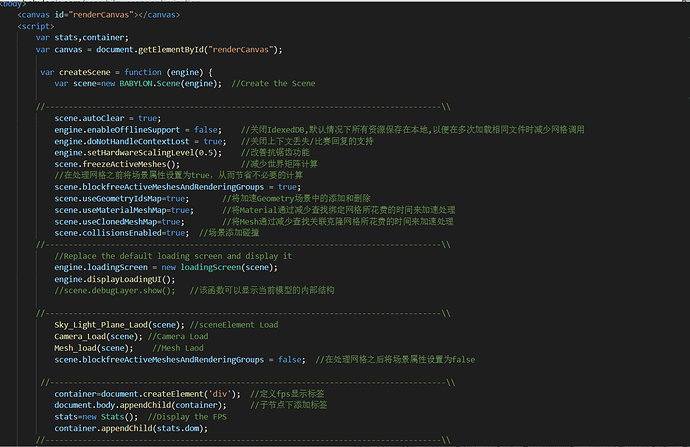Screen dimensions: 690x447
Task: Click 'scene.useGeometryIdsMap=true;' statement
Action: (121, 198)
